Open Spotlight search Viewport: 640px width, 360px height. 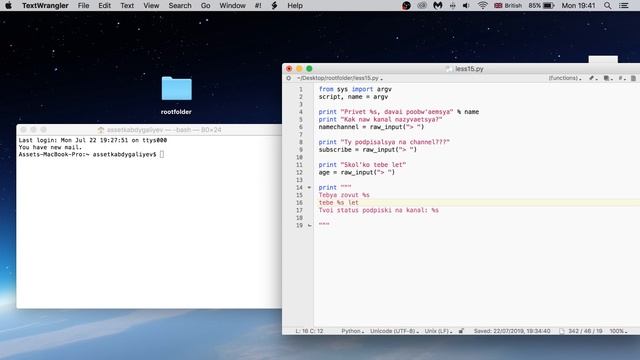point(607,5)
